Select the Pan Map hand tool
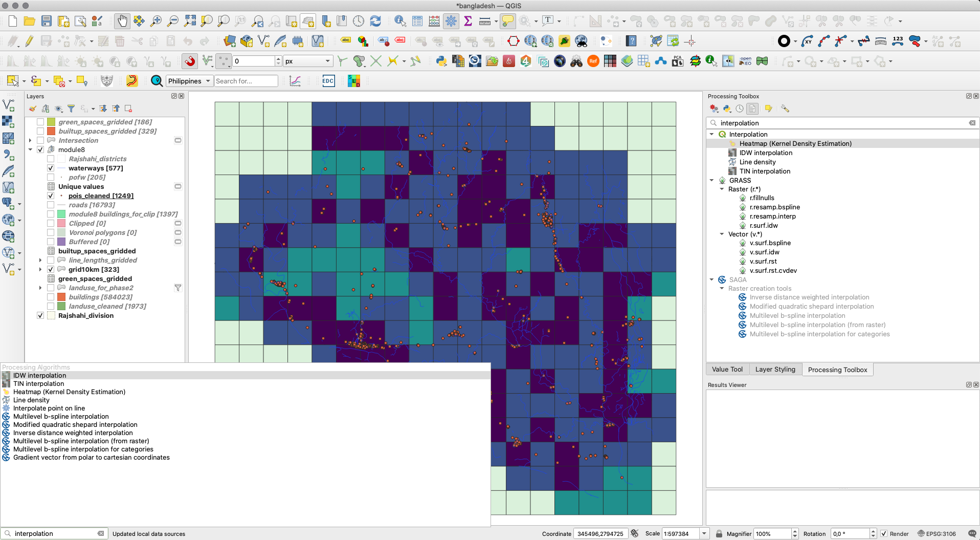The height and width of the screenshot is (540, 980). click(122, 21)
